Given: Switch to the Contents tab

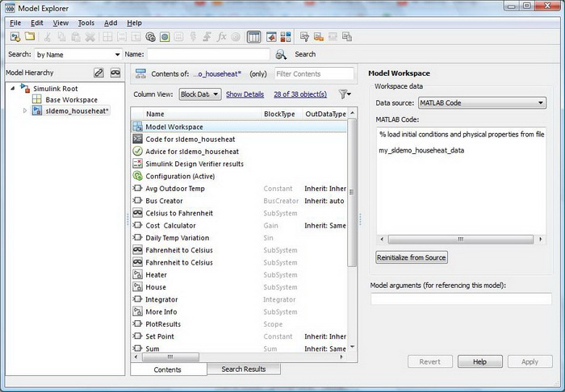Looking at the screenshot, I should tap(168, 369).
